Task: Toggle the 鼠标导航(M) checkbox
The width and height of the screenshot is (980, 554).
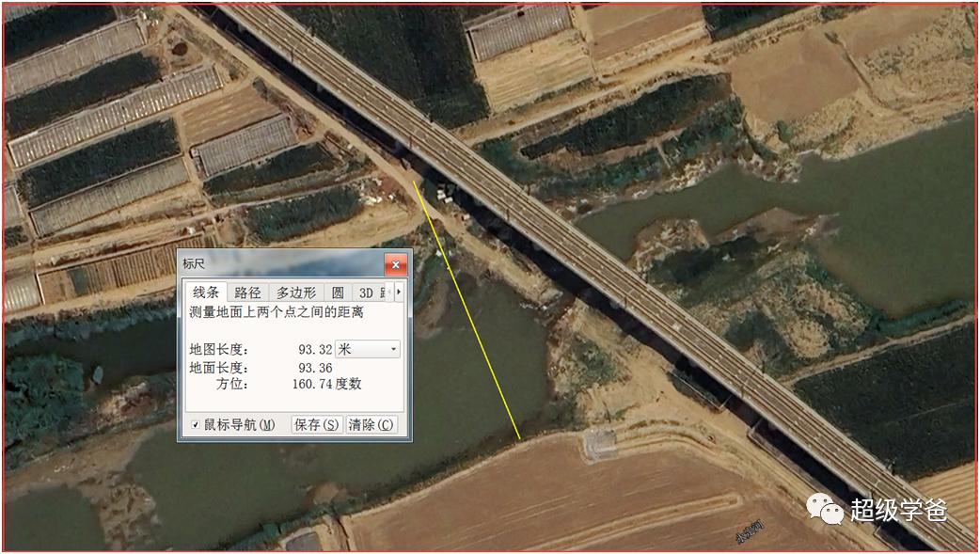Action: pyautogui.click(x=196, y=424)
